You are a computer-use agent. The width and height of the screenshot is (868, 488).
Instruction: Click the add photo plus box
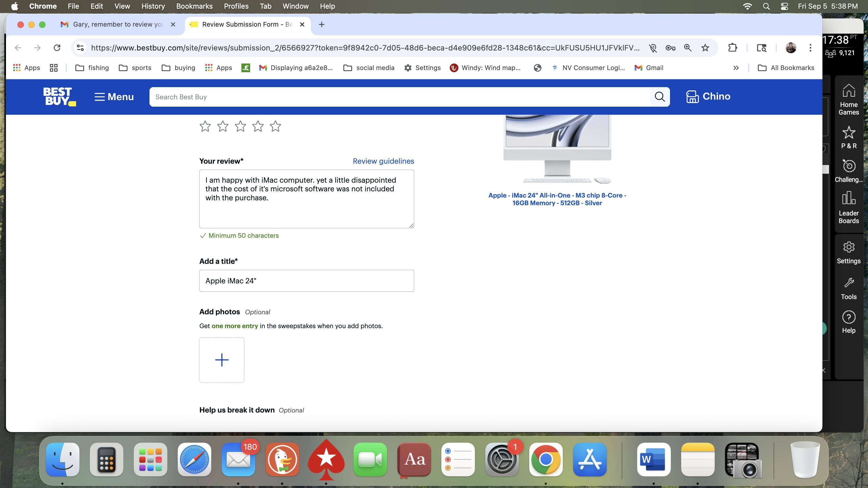222,360
